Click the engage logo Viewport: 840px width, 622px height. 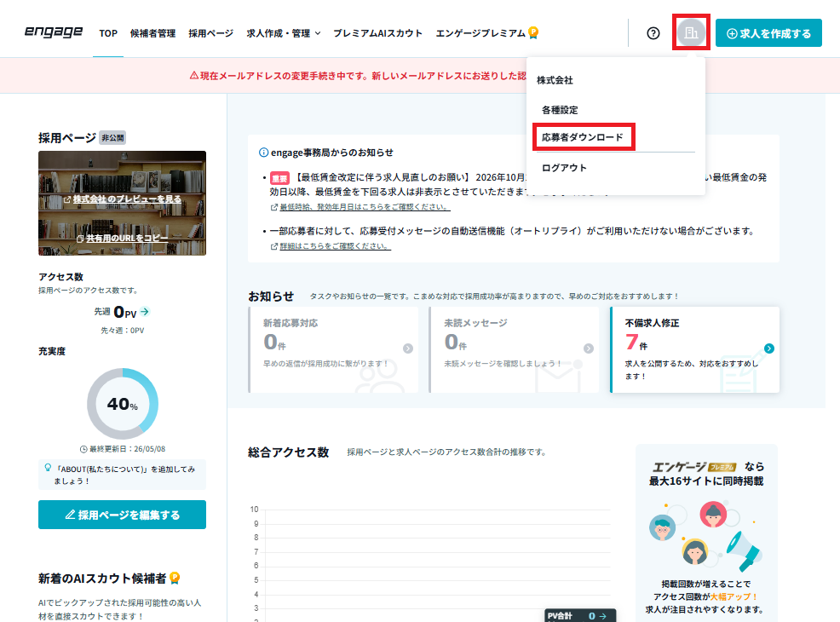point(54,32)
